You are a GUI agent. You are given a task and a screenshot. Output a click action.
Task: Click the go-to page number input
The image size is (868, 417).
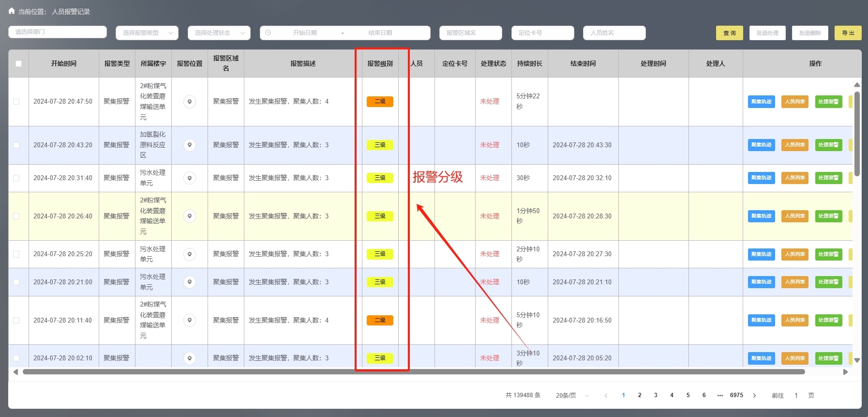click(x=796, y=396)
